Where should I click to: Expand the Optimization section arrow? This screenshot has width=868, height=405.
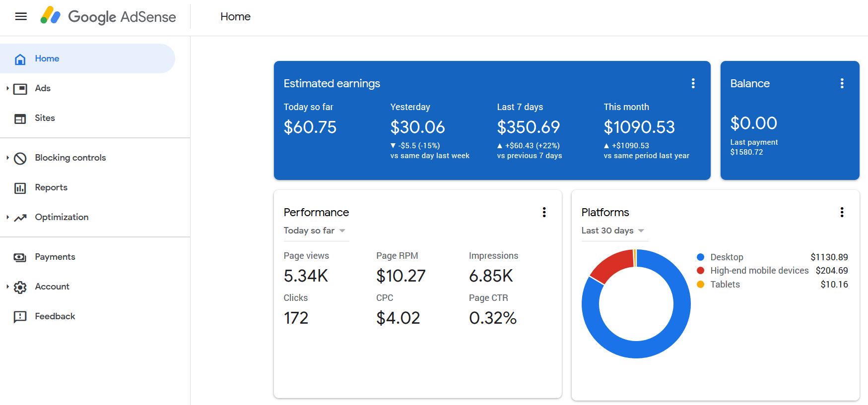point(7,217)
